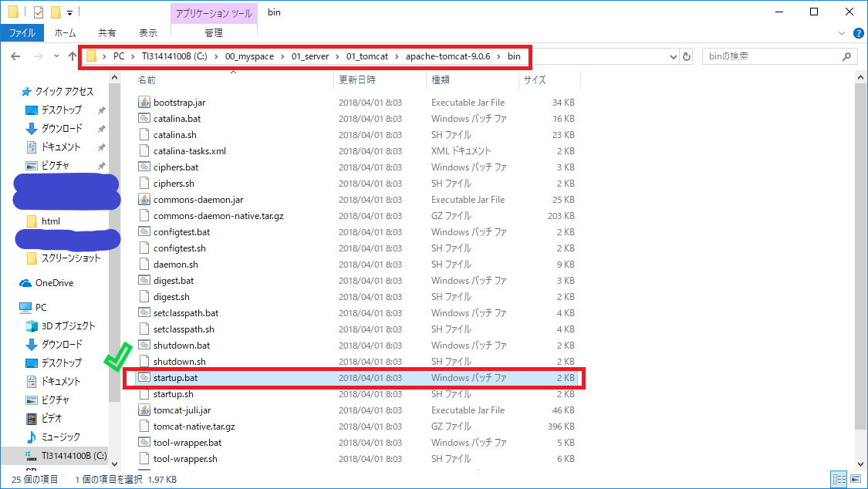Open the recent locations dropdown arrow
The width and height of the screenshot is (868, 489).
(56, 56)
